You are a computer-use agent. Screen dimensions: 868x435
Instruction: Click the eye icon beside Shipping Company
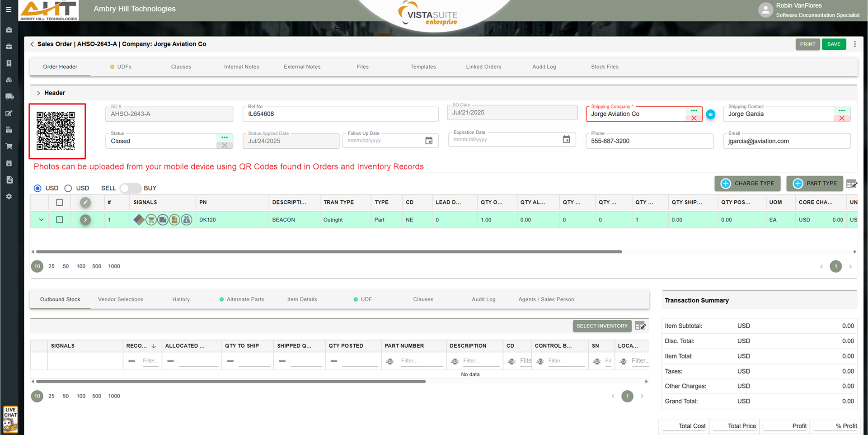coord(710,114)
